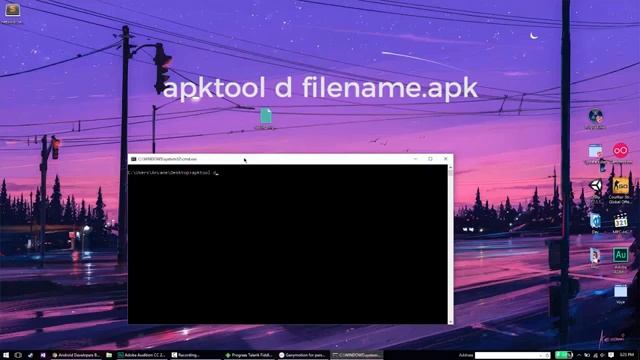The image size is (640, 360).
Task: Open the desktop shortcut left of Adobe Audition
Action: pos(595,257)
